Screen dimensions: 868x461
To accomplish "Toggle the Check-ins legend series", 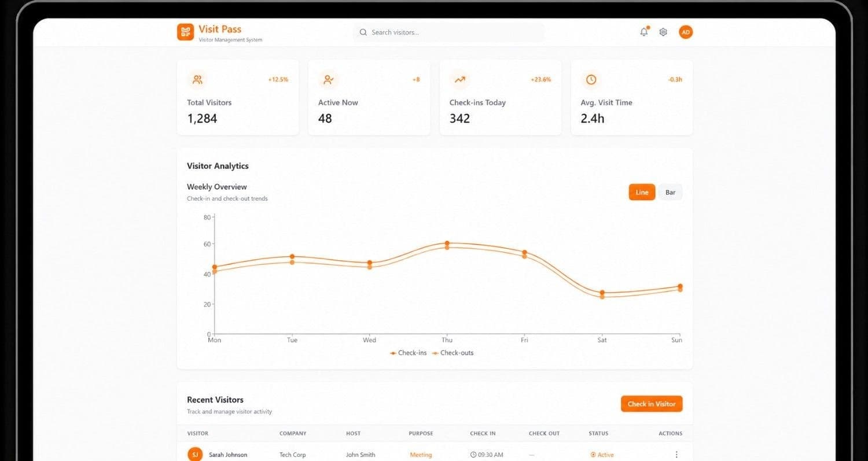I will click(x=408, y=353).
